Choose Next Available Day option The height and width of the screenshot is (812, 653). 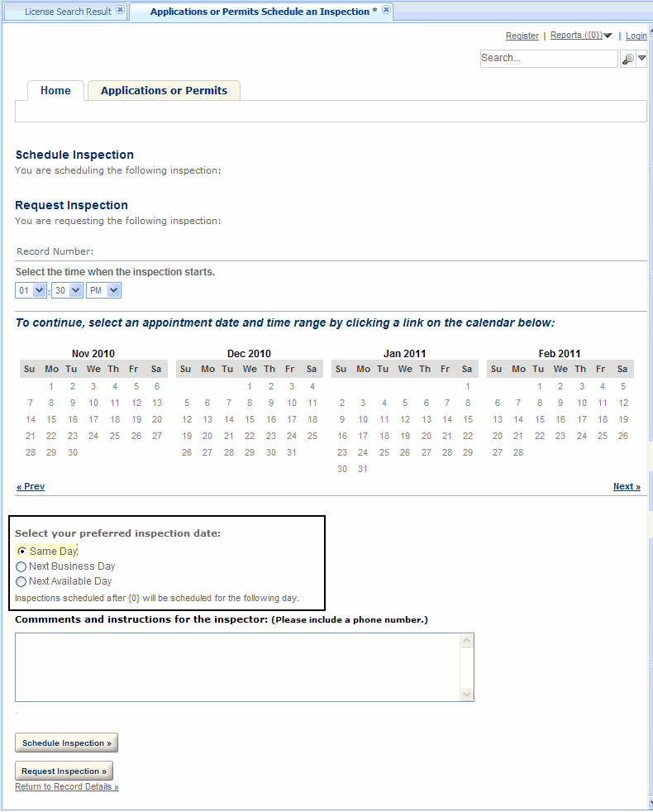(x=21, y=581)
